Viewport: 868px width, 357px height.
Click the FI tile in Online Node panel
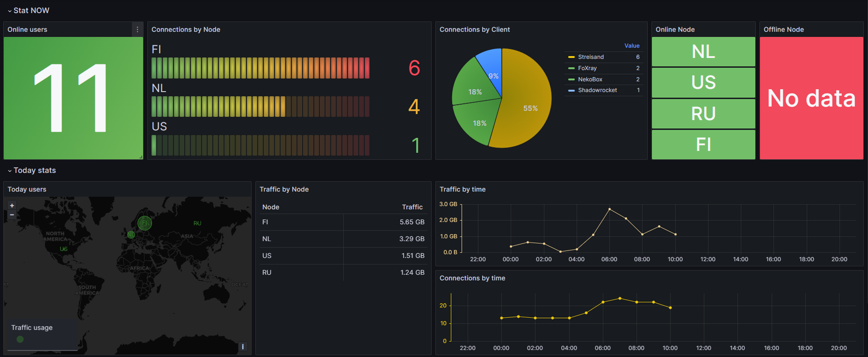coord(703,144)
